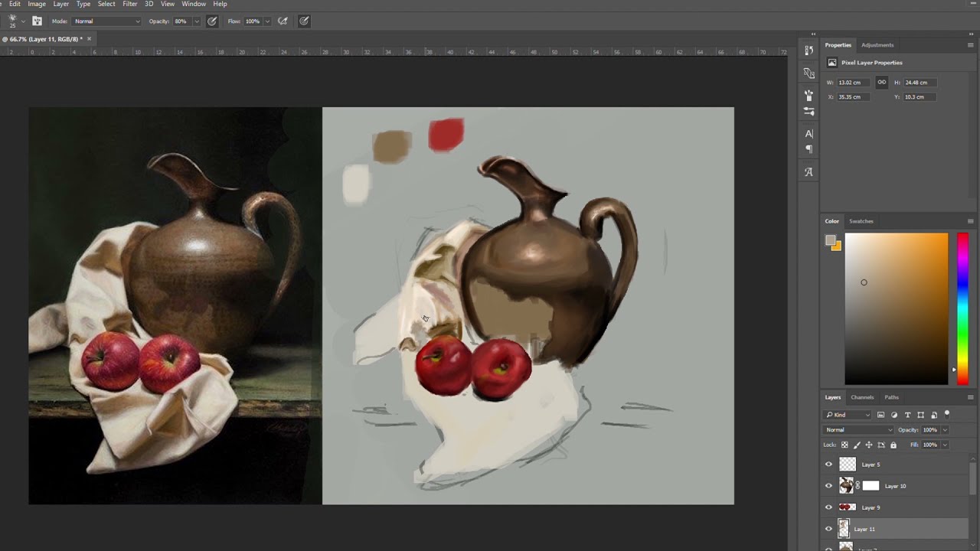The height and width of the screenshot is (551, 980).
Task: Toggle link width and height icon
Action: [x=882, y=83]
